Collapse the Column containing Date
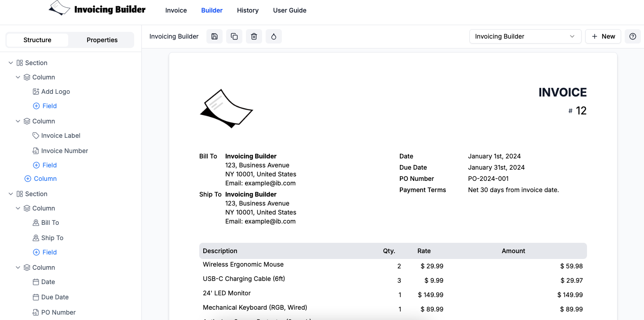The image size is (644, 320). 18,267
